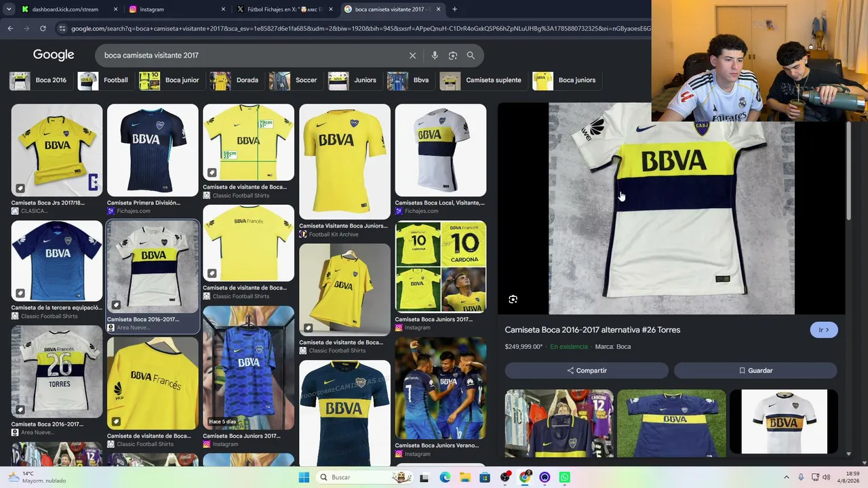Close the Instagram tab
Viewport: 868px width, 488px height.
pyautogui.click(x=223, y=9)
